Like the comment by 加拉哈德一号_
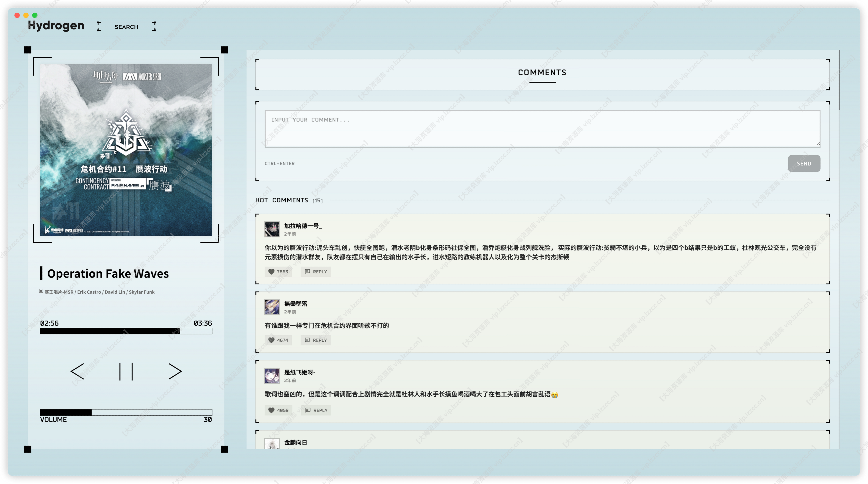 click(x=278, y=272)
